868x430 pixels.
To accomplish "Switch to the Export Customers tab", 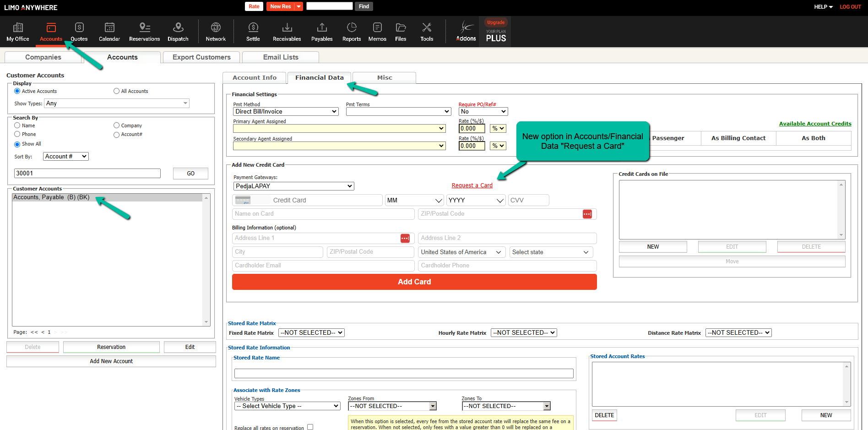I will point(201,57).
